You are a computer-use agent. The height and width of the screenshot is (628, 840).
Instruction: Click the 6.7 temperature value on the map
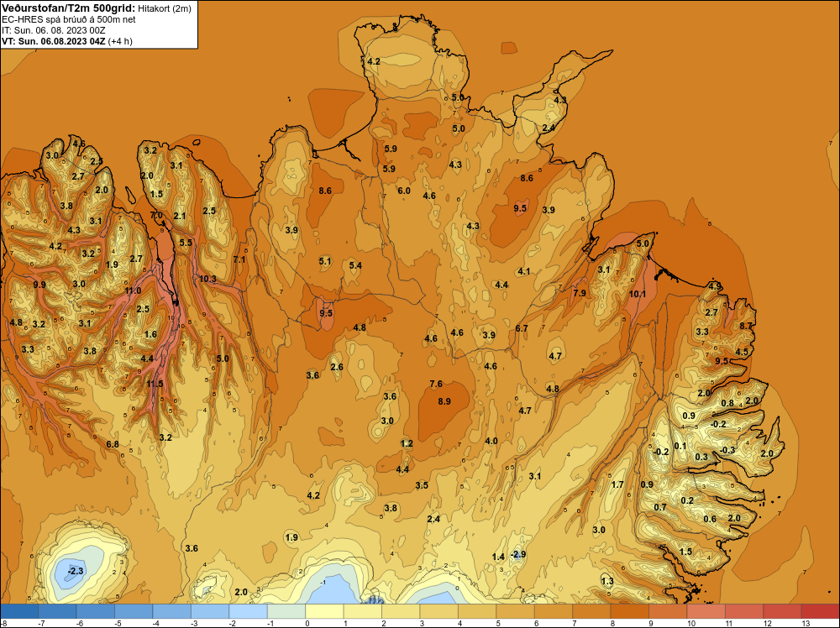(522, 328)
